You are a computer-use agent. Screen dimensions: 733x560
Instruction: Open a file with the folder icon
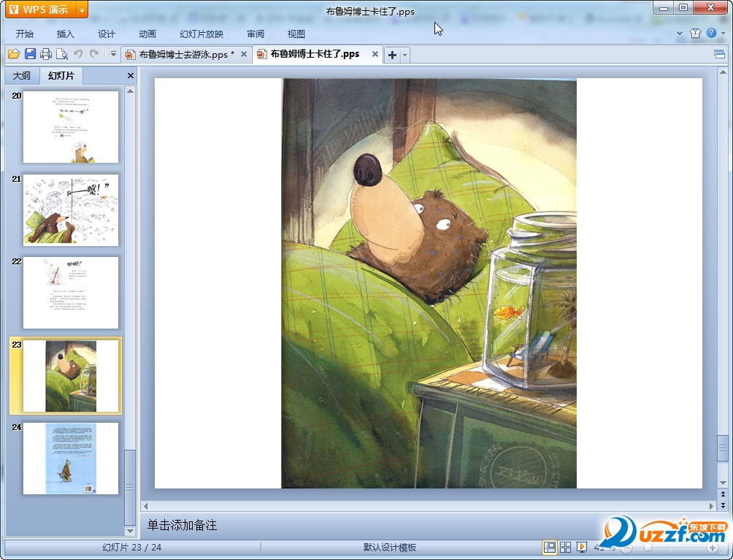point(14,54)
